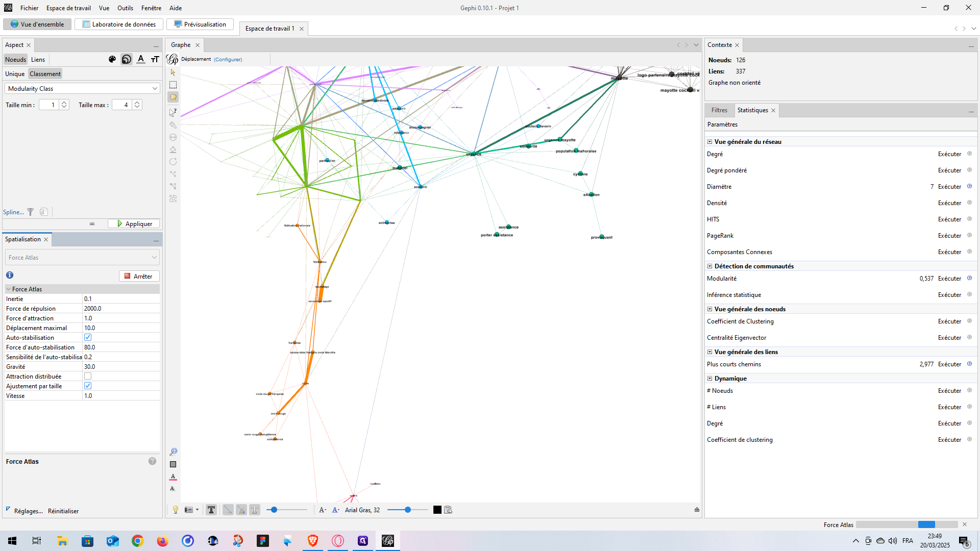Open the Laboratoire de données view

(119, 24)
